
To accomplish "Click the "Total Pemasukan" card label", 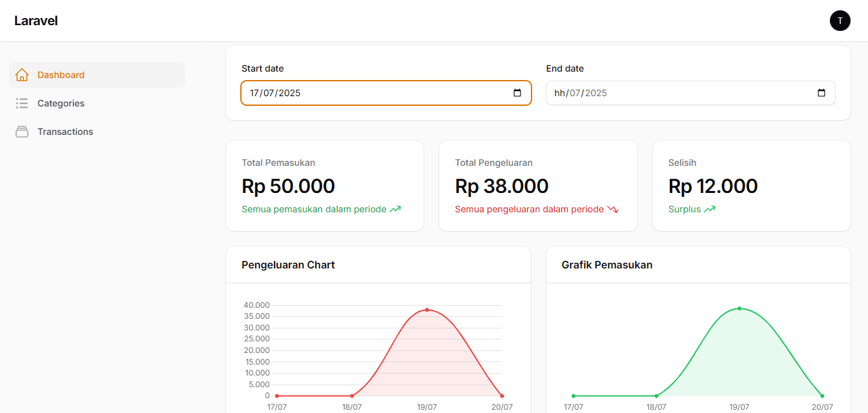I will point(278,163).
